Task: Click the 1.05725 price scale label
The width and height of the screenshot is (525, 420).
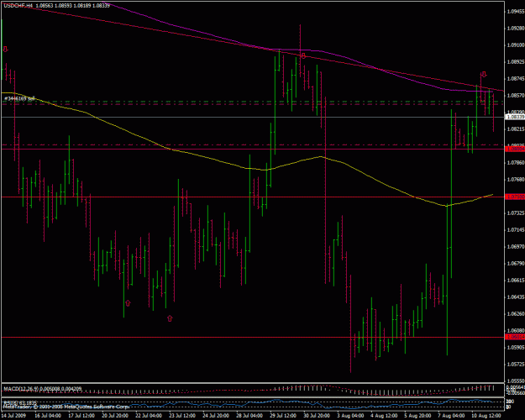Action: [x=516, y=364]
